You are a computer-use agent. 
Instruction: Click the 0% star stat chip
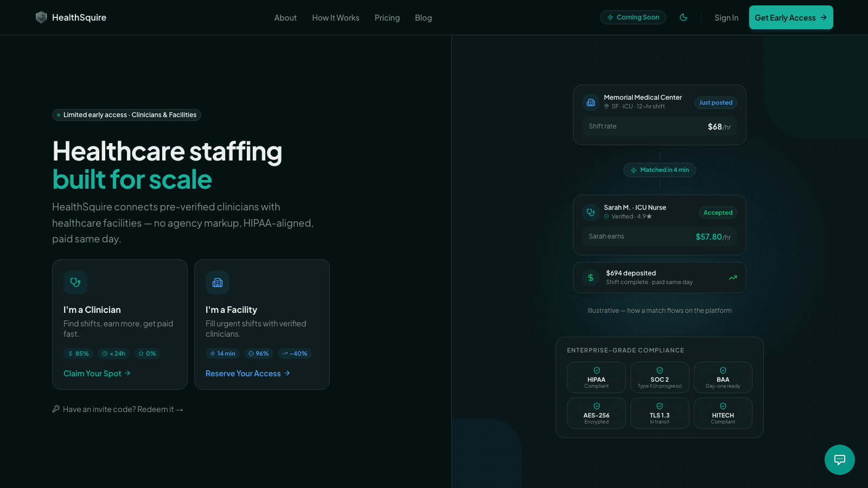pyautogui.click(x=147, y=354)
